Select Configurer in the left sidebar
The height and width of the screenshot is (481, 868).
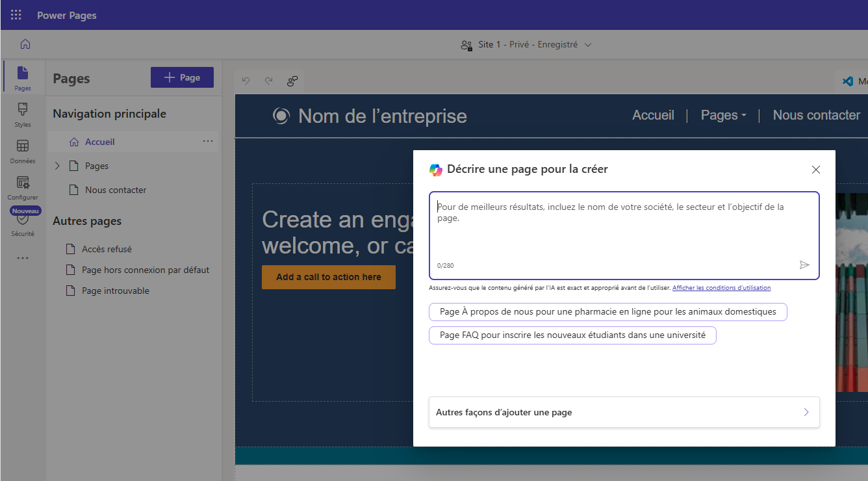(x=22, y=188)
